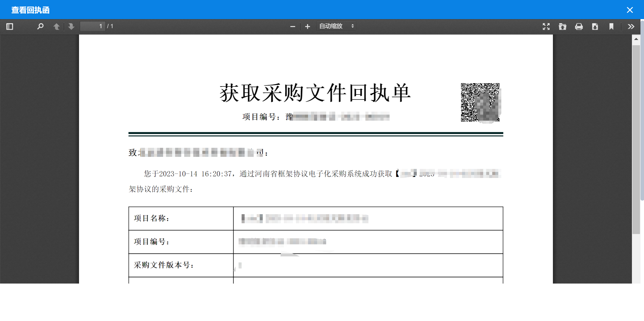Click the 查看回执函 dialog title

coord(30,10)
